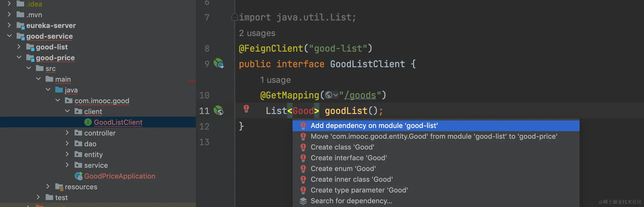
Task: Choose Add dependency on module 'good-list'
Action: tap(436, 126)
